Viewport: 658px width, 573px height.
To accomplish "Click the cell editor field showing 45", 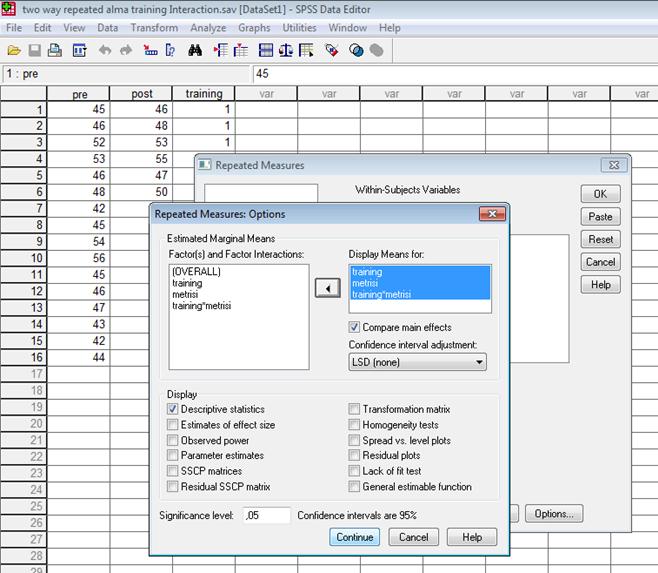I will point(455,73).
